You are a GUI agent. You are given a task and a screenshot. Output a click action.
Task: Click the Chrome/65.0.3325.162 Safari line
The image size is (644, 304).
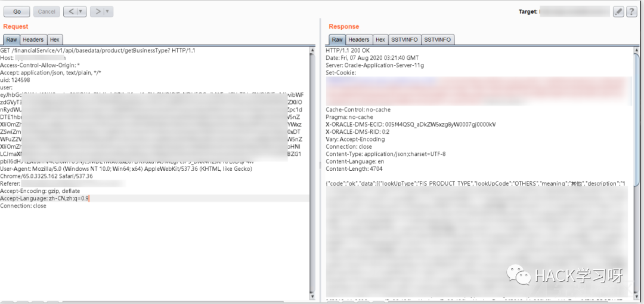point(47,176)
